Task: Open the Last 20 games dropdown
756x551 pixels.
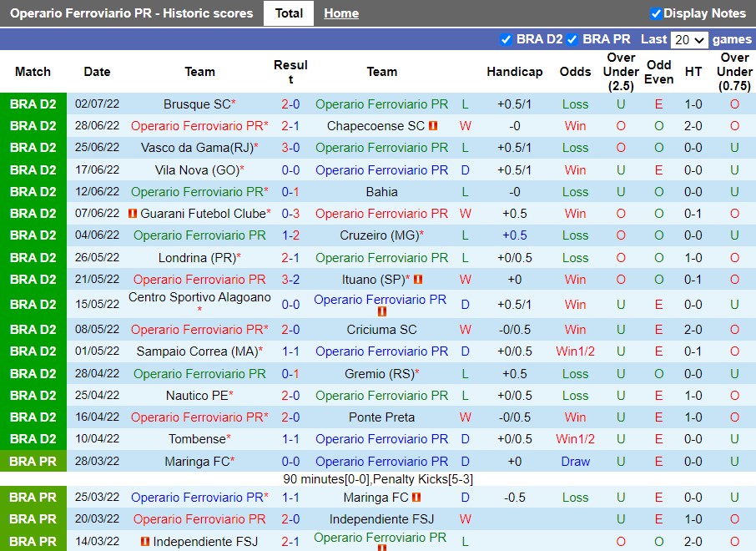Action: click(x=689, y=39)
